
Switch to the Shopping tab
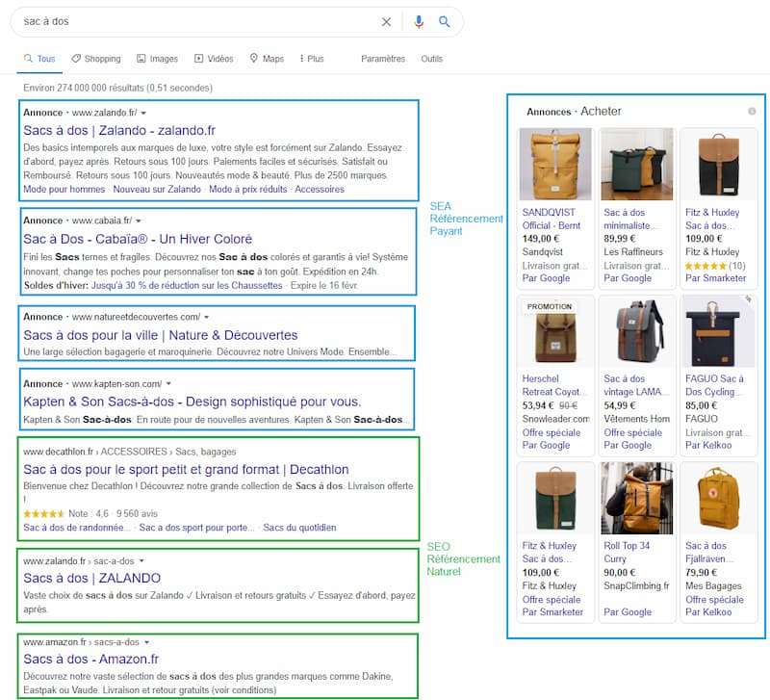click(x=96, y=59)
